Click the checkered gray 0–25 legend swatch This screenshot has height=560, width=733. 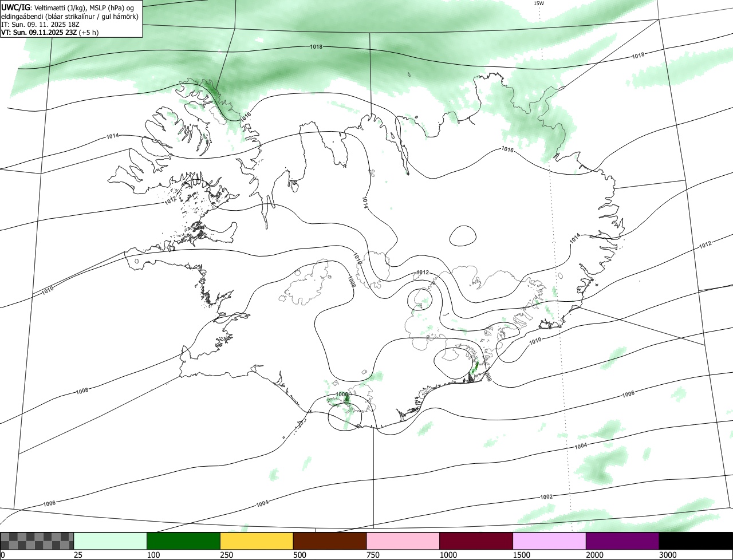click(37, 541)
